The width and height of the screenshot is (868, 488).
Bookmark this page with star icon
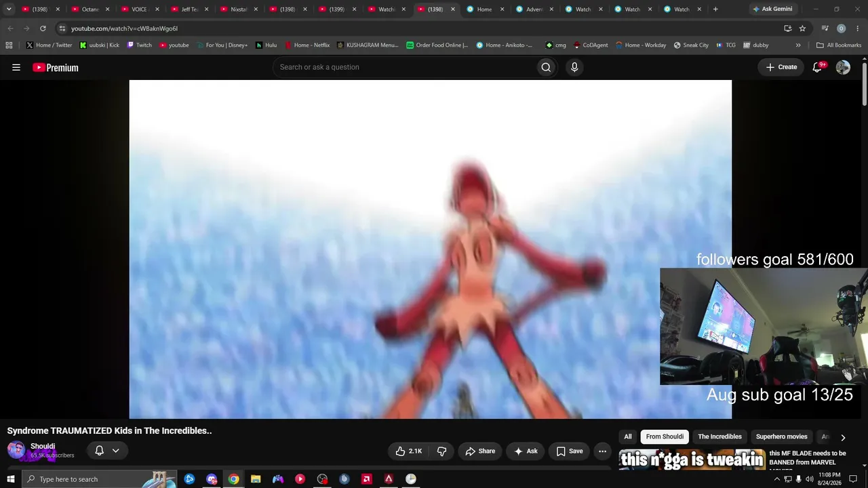coord(802,28)
